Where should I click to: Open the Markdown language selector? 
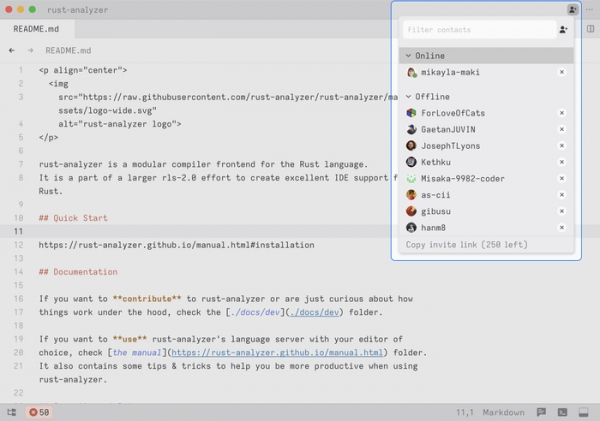(x=504, y=412)
